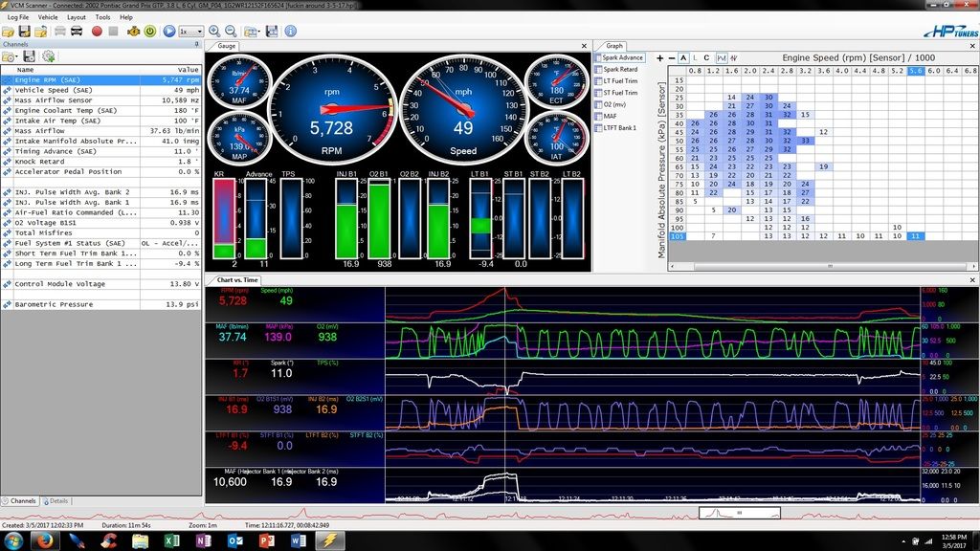Select the Gauge tab
The image size is (980, 551).
[226, 46]
